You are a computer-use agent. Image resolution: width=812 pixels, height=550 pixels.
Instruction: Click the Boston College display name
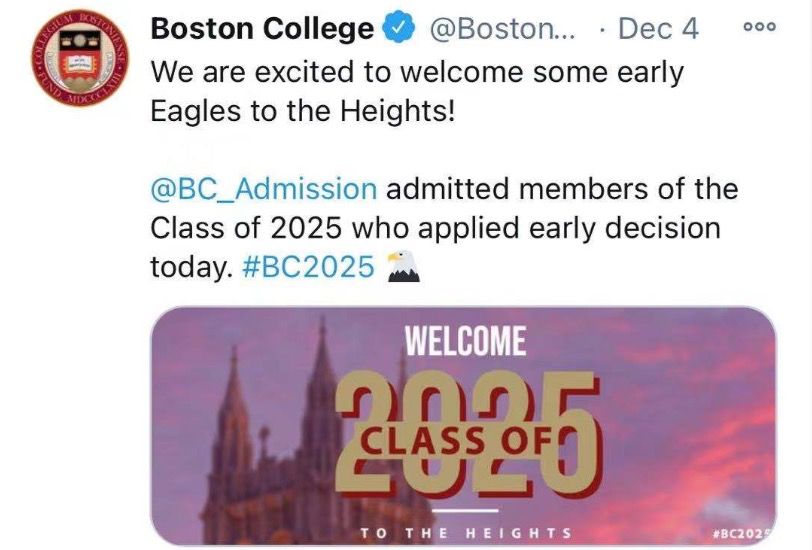261,30
